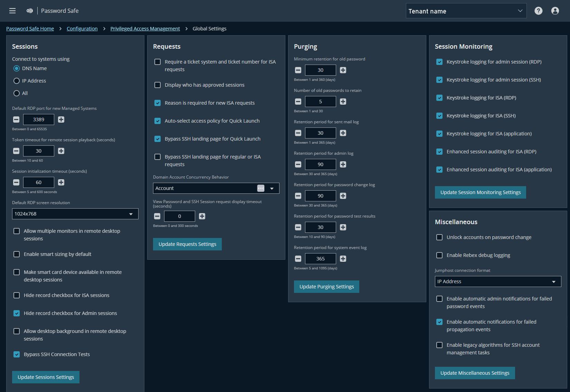The image size is (570, 392).
Task: Click the user account icon
Action: pyautogui.click(x=555, y=11)
